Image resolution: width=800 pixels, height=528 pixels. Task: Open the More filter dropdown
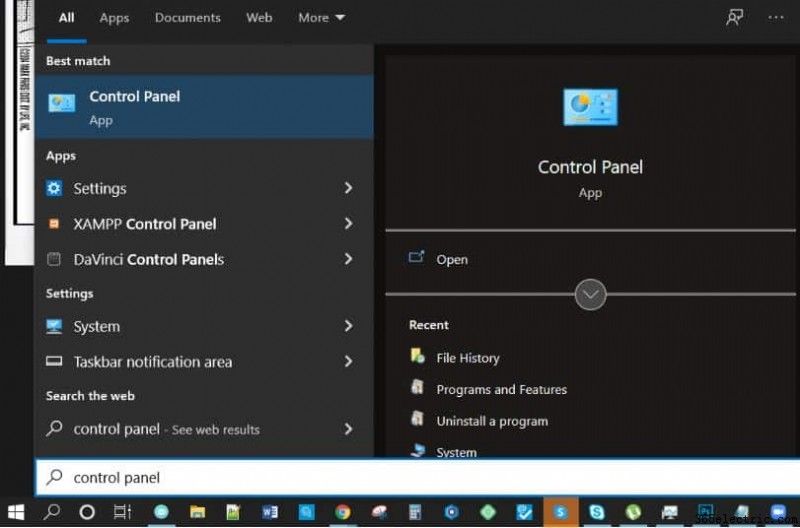(x=321, y=18)
